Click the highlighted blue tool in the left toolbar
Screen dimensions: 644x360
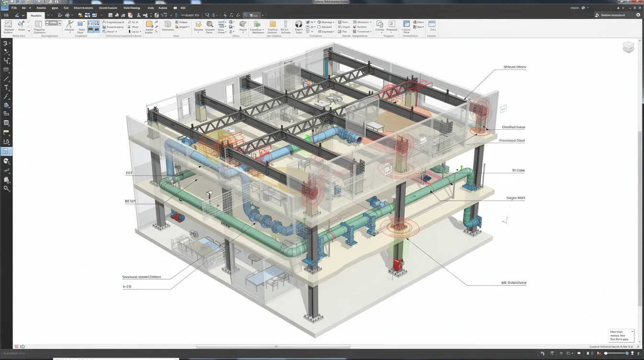pyautogui.click(x=6, y=151)
